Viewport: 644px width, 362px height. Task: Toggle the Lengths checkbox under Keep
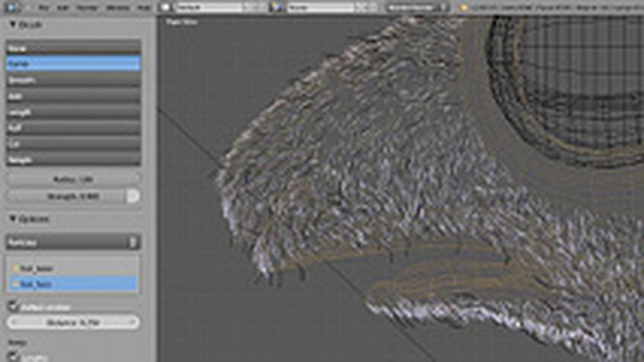(14, 357)
